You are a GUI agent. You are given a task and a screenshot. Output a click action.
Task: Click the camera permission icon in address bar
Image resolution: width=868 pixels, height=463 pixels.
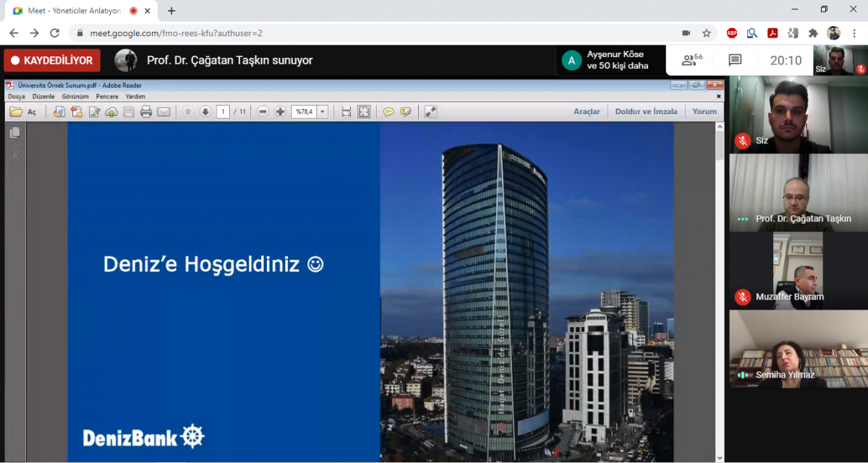[x=686, y=33]
